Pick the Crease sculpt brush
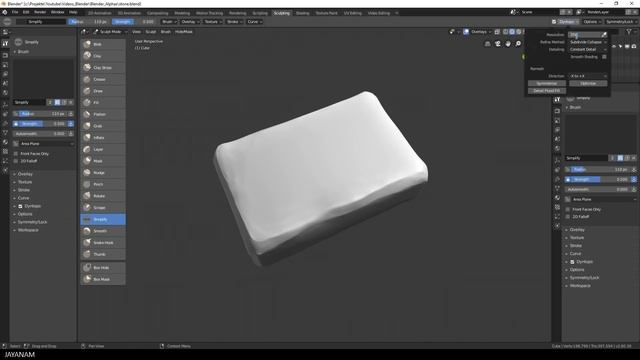Screen dimensions: 640x360 point(103,79)
